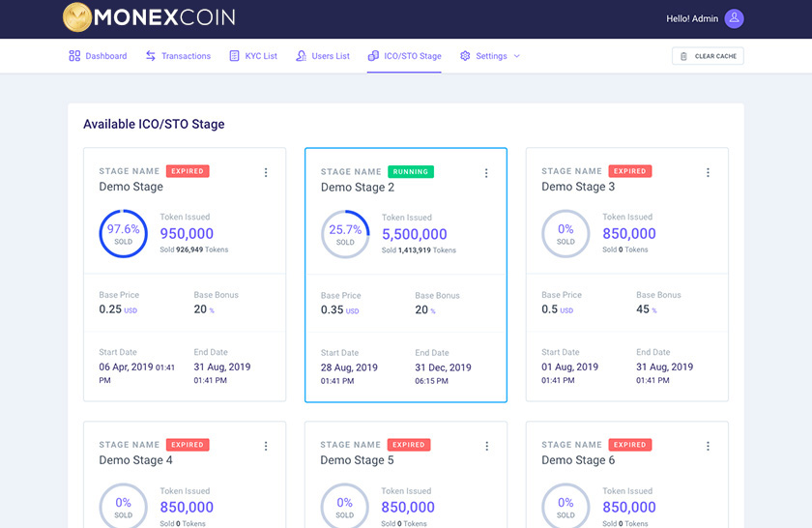Screen dimensions: 812x528
Task: Click the ICO/STO Stage coins icon
Action: (373, 56)
